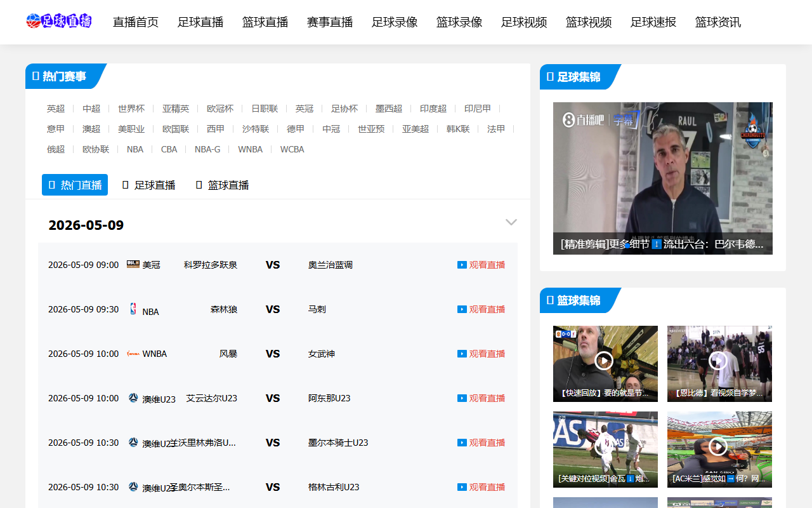Click team name 女武神

tap(322, 354)
